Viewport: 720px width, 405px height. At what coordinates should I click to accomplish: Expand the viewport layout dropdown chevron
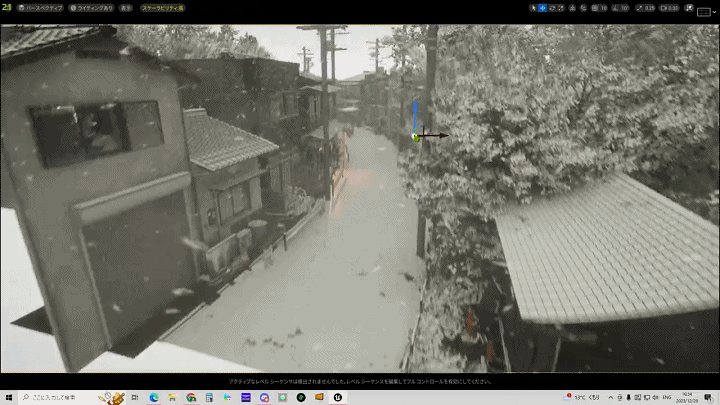click(x=714, y=12)
